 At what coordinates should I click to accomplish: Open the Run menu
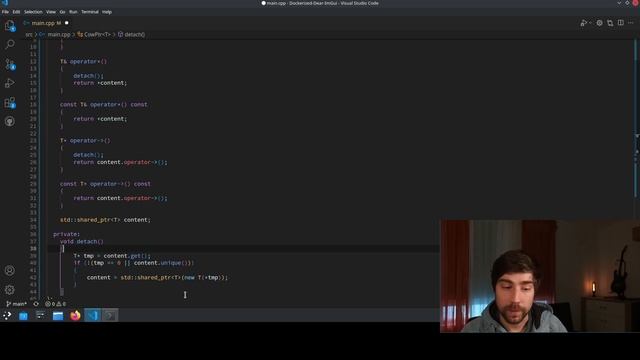73,12
